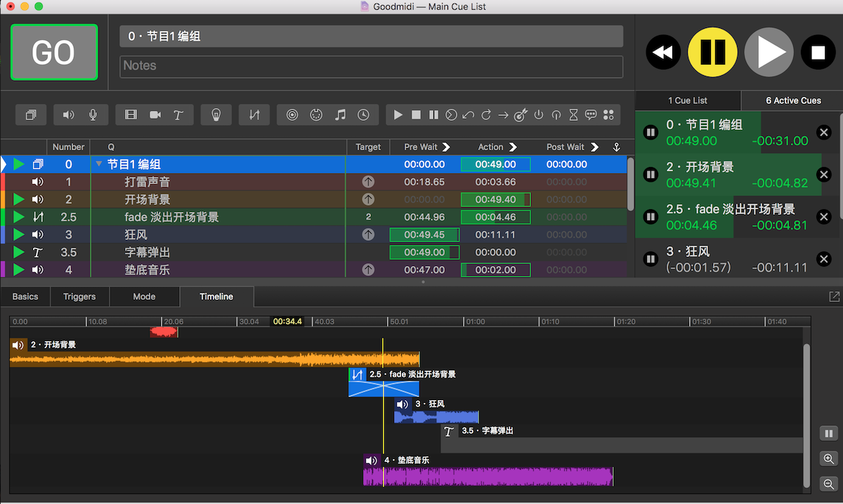Add a new Text cue from toolbar
This screenshot has width=843, height=504.
[x=178, y=114]
